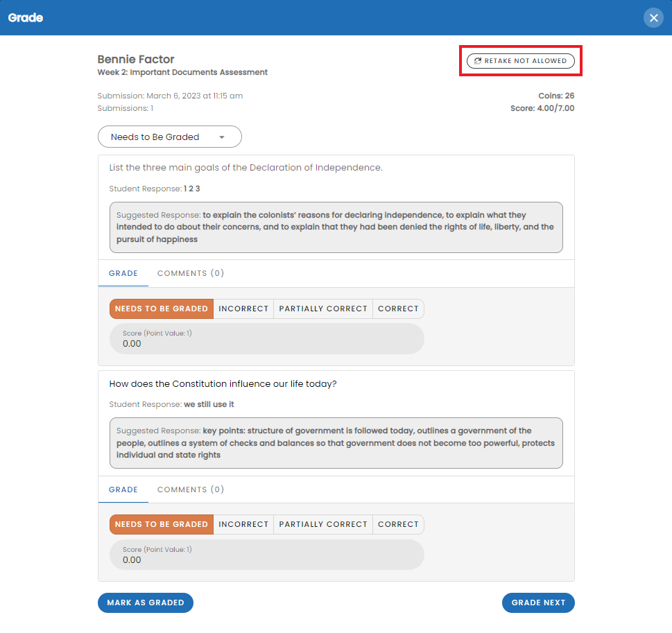The width and height of the screenshot is (672, 633).
Task: Select Incorrect for the Constitution question
Action: click(x=243, y=524)
